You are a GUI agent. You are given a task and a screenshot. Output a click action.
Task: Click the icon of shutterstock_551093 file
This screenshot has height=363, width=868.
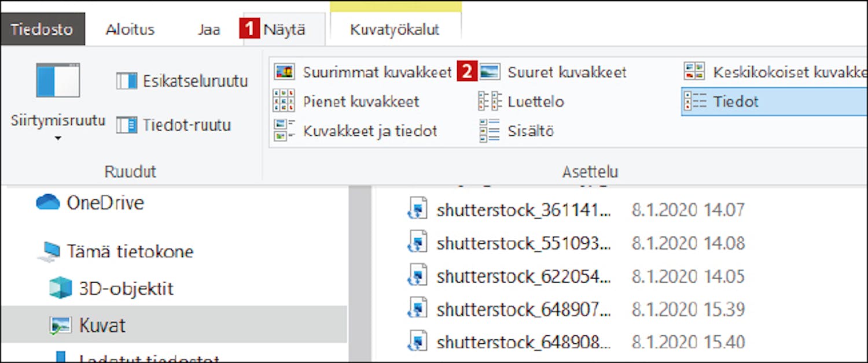(417, 242)
